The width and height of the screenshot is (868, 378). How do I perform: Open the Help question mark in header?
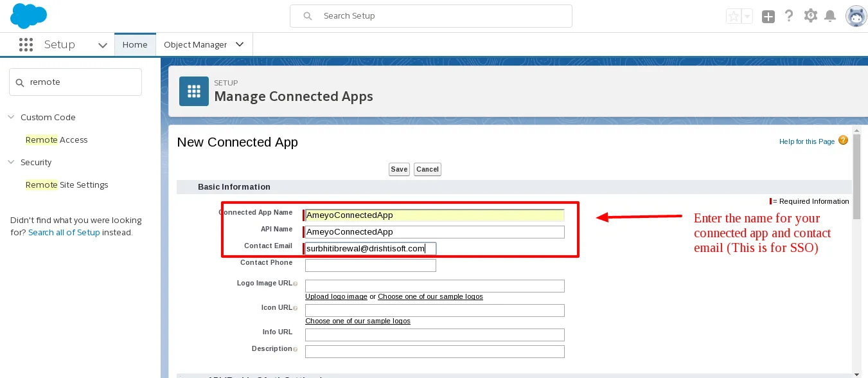pos(789,16)
